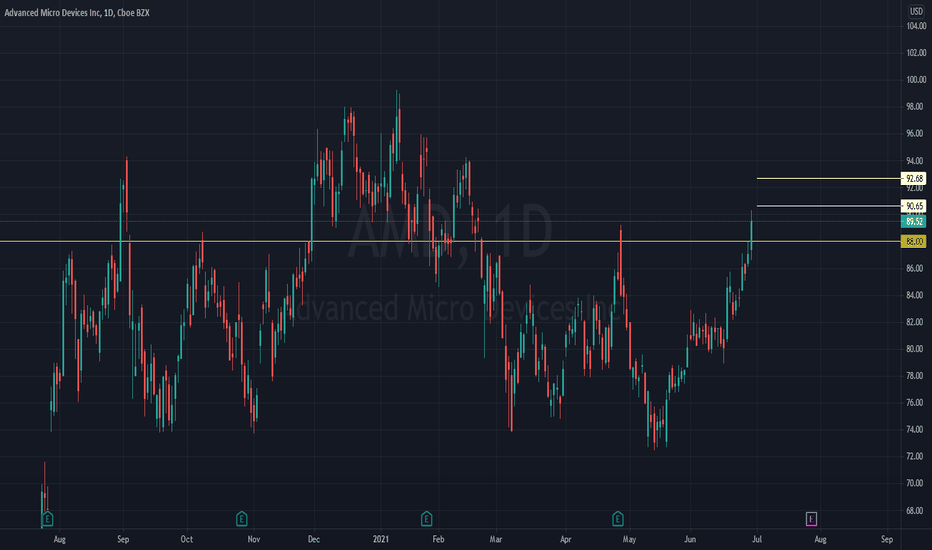Viewport: 932px width, 550px height.
Task: Select the yellow 88.00 horizontal line
Action: 450,241
